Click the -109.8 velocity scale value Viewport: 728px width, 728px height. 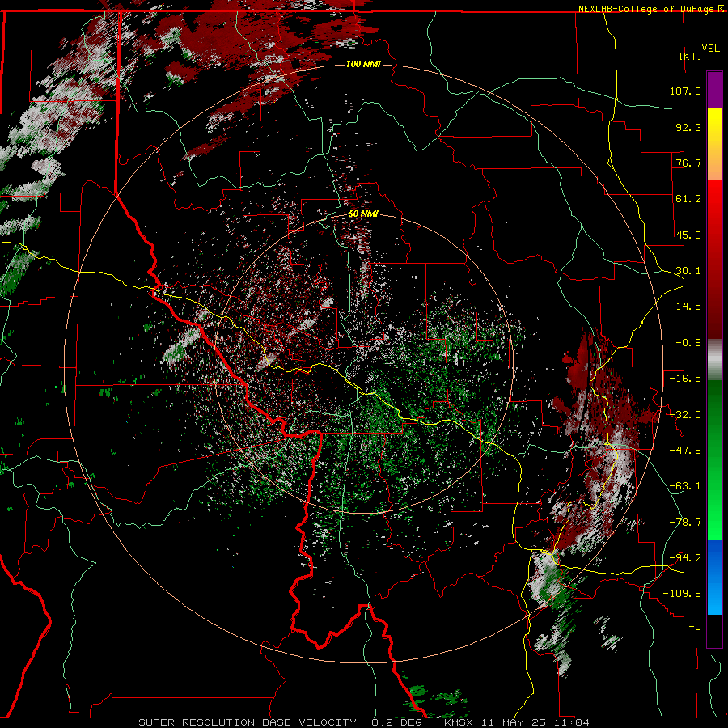click(682, 594)
